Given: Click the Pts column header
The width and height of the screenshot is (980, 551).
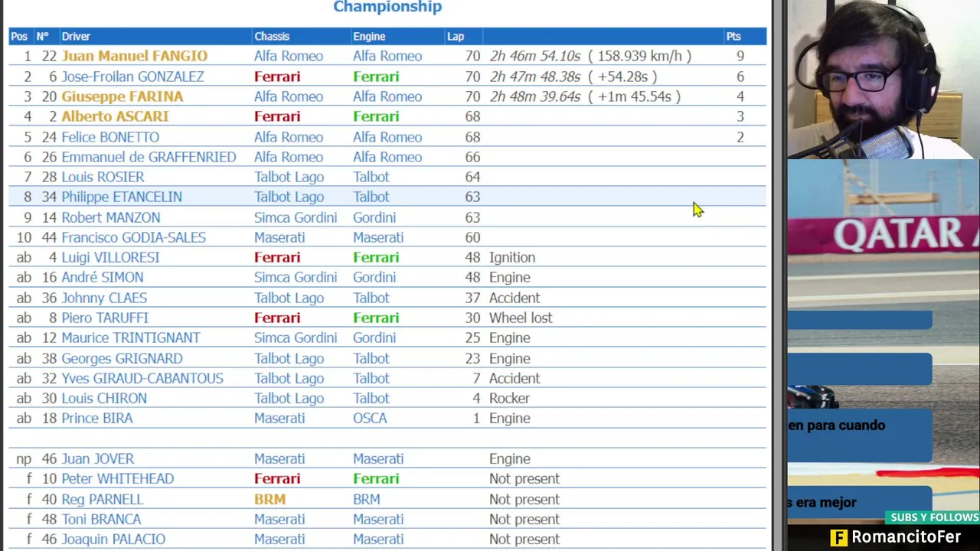Looking at the screenshot, I should coord(733,36).
